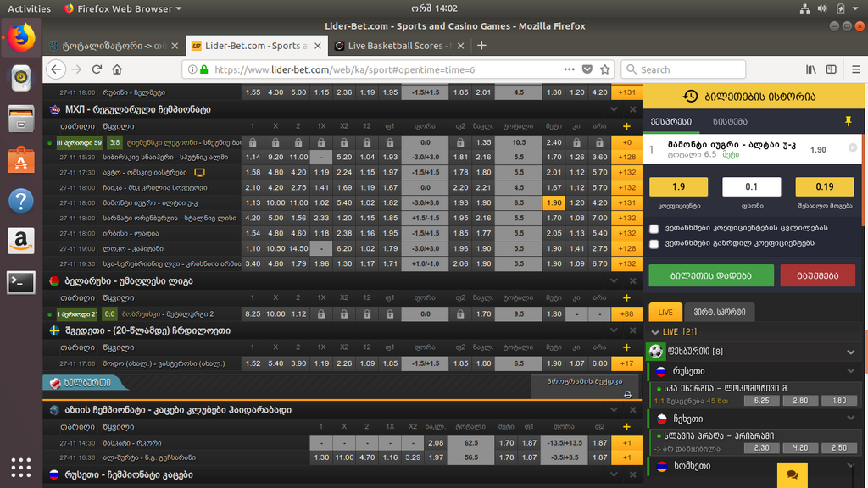868x488 pixels.
Task: Click the printer icon under პროგრამის ბეჭდვა
Action: (x=627, y=395)
